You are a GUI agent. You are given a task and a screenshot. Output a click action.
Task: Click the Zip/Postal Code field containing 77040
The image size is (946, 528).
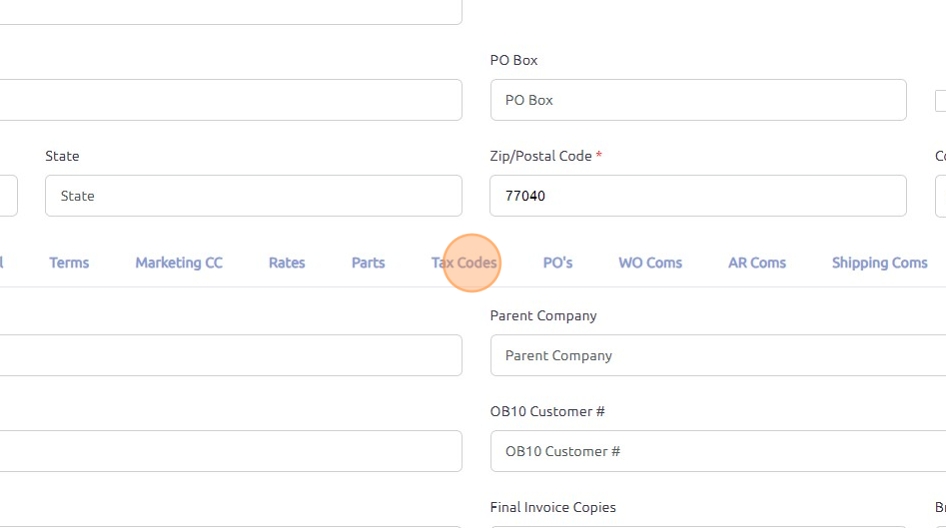tap(698, 196)
